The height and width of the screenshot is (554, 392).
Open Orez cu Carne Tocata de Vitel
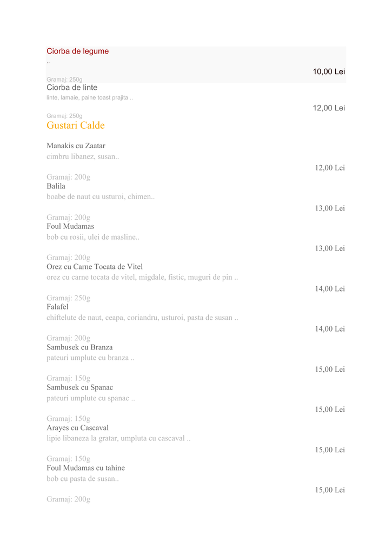pyautogui.click(x=95, y=267)
